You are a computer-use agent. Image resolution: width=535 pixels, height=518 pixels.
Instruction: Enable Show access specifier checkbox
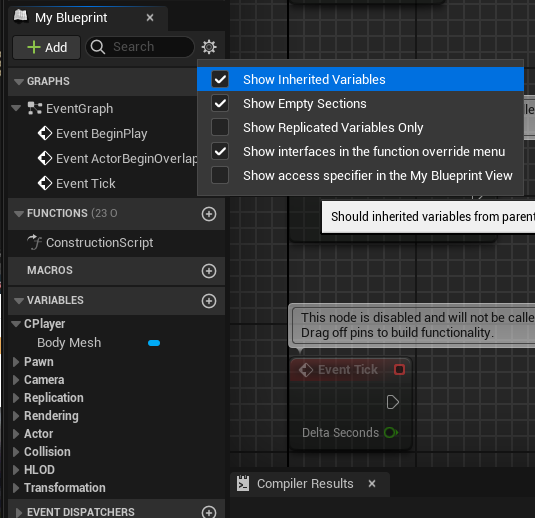pos(220,175)
